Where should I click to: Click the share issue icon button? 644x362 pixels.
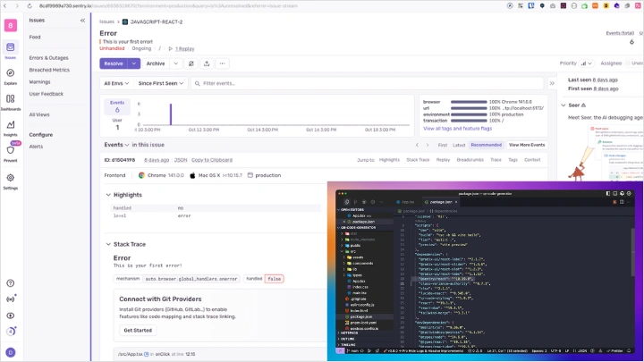tap(207, 63)
